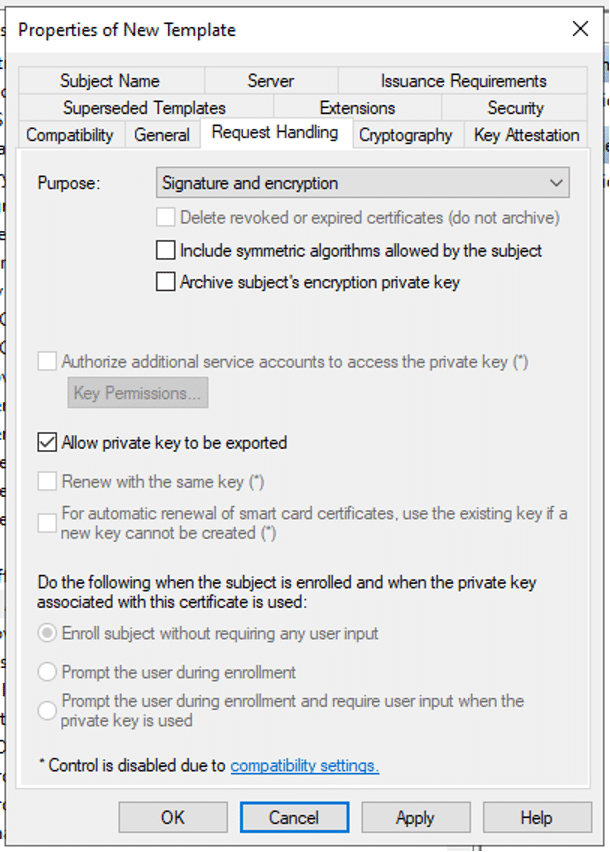Enable Include symmetric algorithms allowed by subject
The height and width of the screenshot is (852, 610).
[166, 250]
